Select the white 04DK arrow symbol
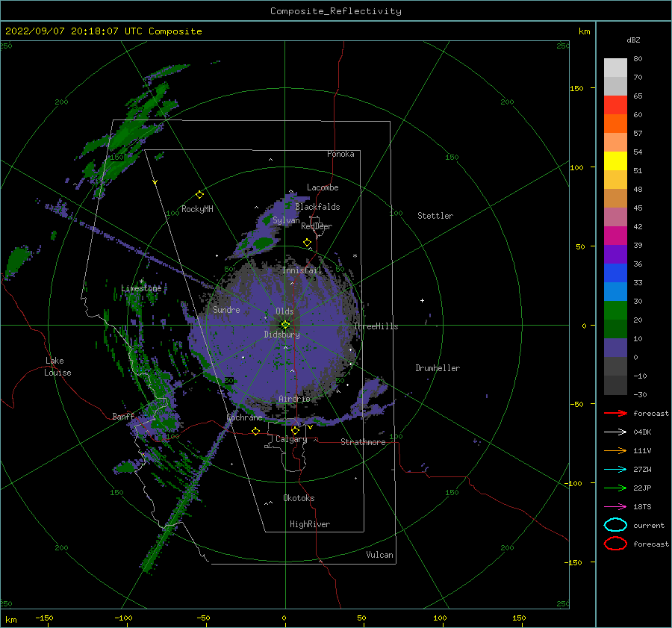The width and height of the screenshot is (672, 628). (x=615, y=432)
